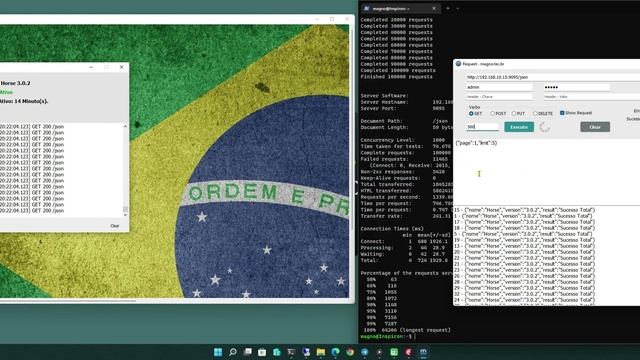Click the admin username field
The height and width of the screenshot is (360, 640).
(500, 87)
